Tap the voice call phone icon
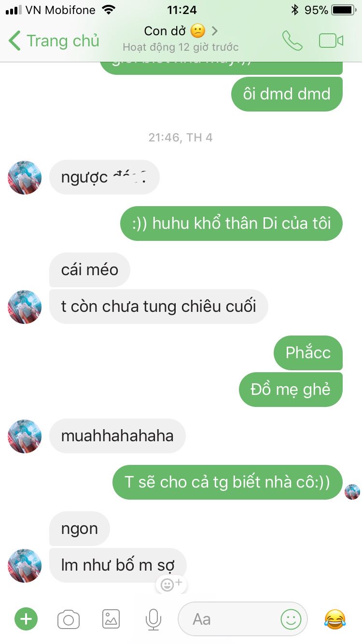Image resolution: width=362 pixels, height=644 pixels. click(292, 41)
